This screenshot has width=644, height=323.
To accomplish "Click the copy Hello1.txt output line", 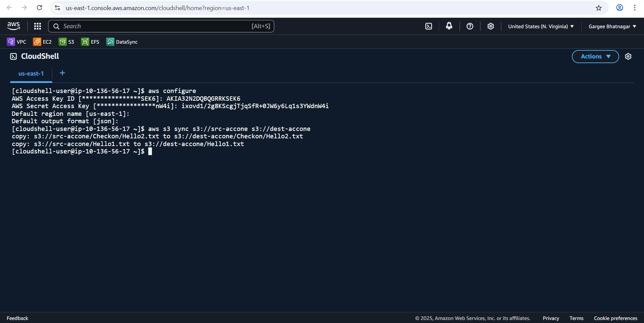I will pos(128,144).
